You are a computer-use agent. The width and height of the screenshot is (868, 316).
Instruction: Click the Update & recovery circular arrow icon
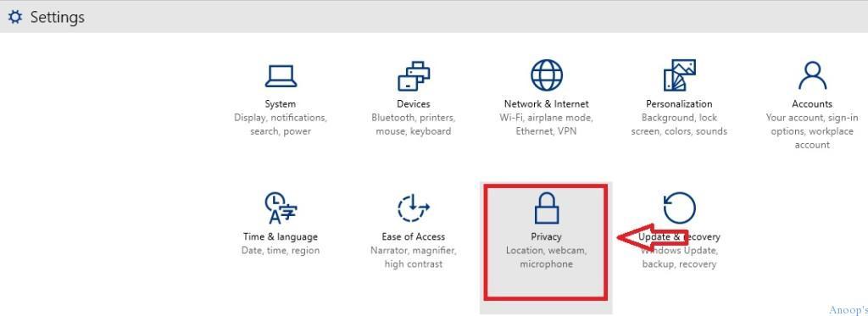[x=679, y=208]
